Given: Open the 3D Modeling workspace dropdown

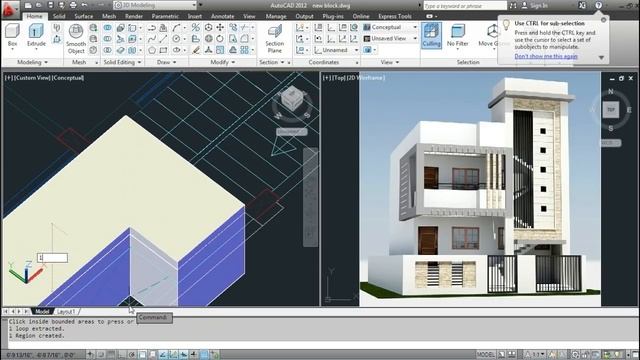Looking at the screenshot, I should point(155,5).
